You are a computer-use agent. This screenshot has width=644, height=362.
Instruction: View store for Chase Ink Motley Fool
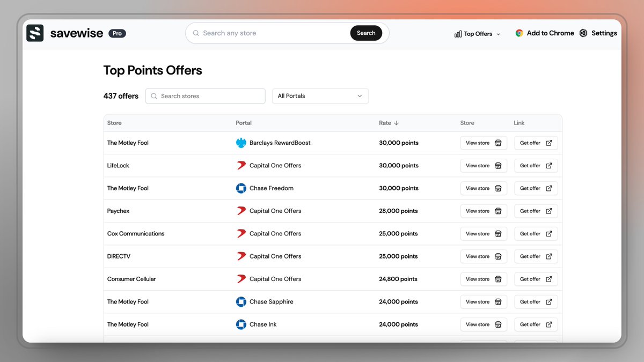point(484,324)
